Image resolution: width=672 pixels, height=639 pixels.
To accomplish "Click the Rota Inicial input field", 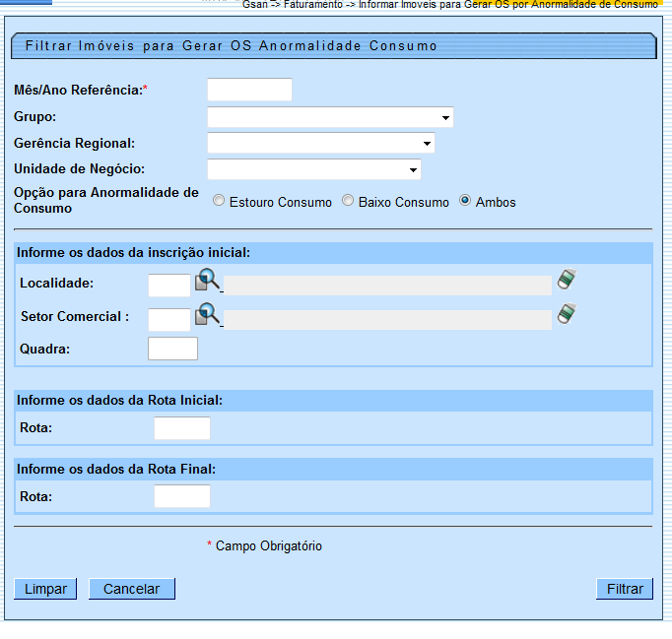I will click(x=182, y=428).
